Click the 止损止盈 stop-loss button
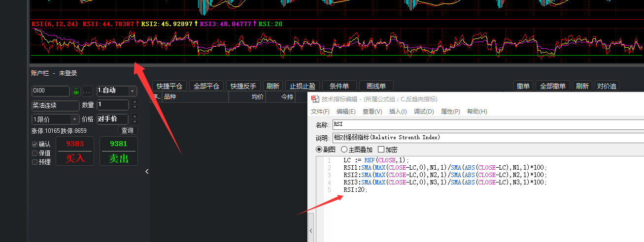 point(302,86)
